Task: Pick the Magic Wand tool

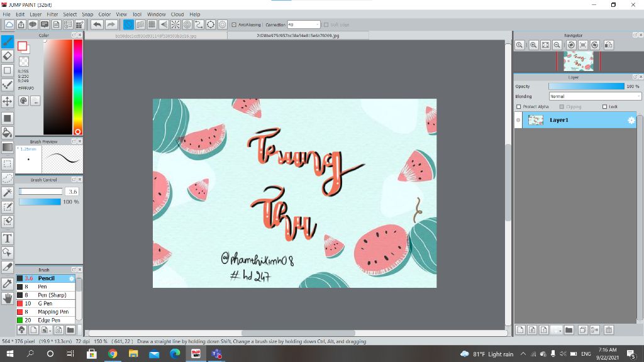Action: [x=8, y=192]
